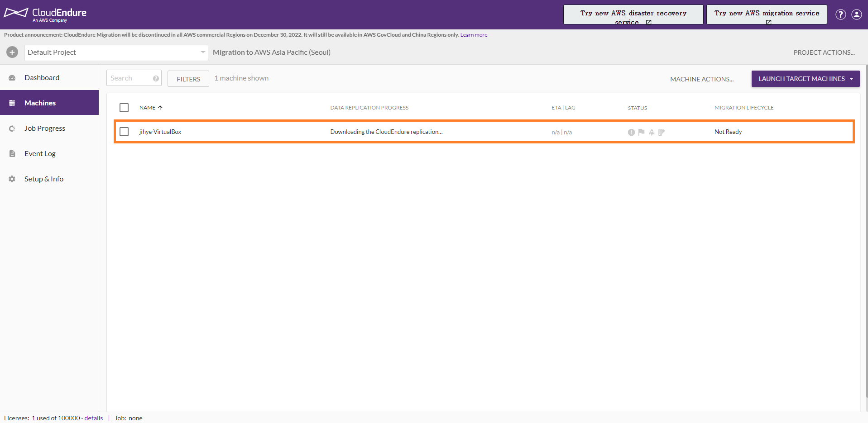868x423 pixels.
Task: Click external link icon on migration service button
Action: [x=768, y=22]
